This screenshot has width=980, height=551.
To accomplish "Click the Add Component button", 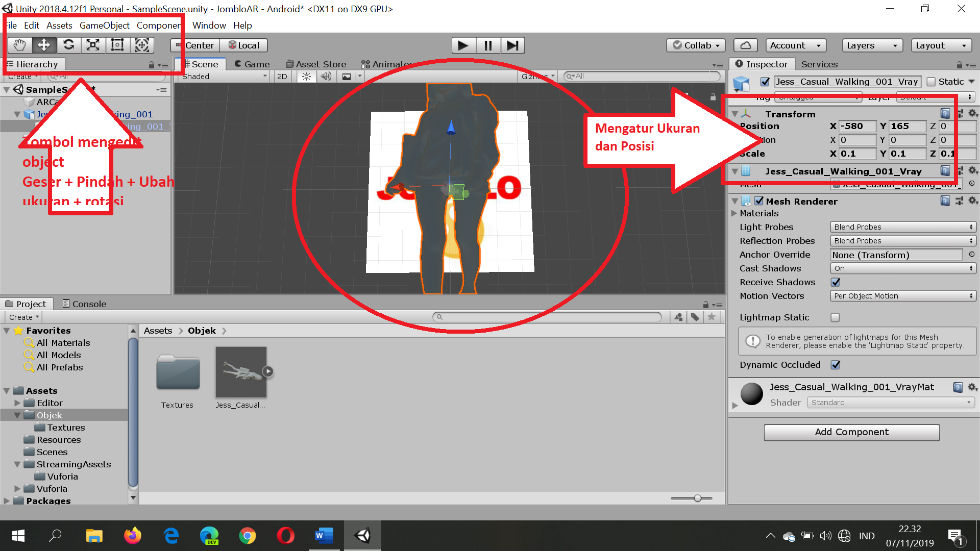I will 851,432.
